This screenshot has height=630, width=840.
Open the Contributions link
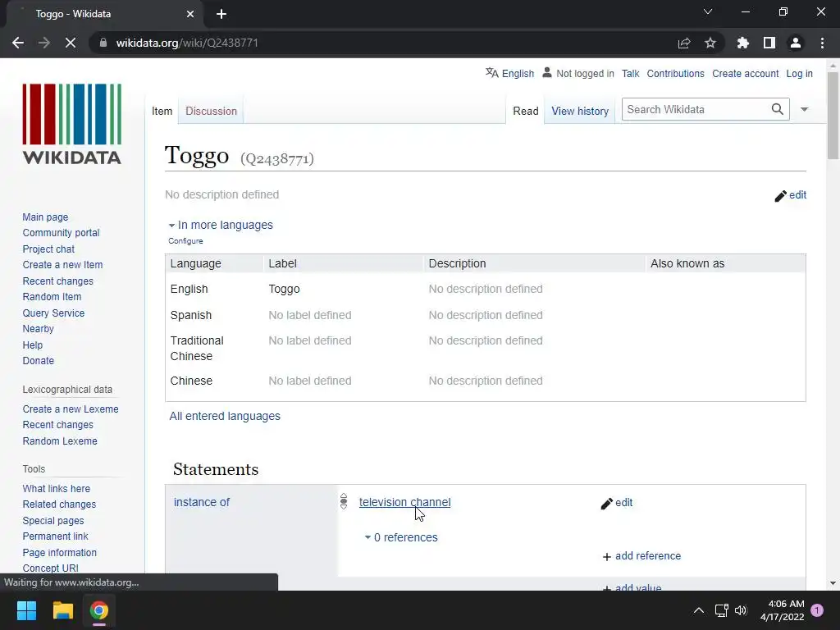tap(676, 73)
